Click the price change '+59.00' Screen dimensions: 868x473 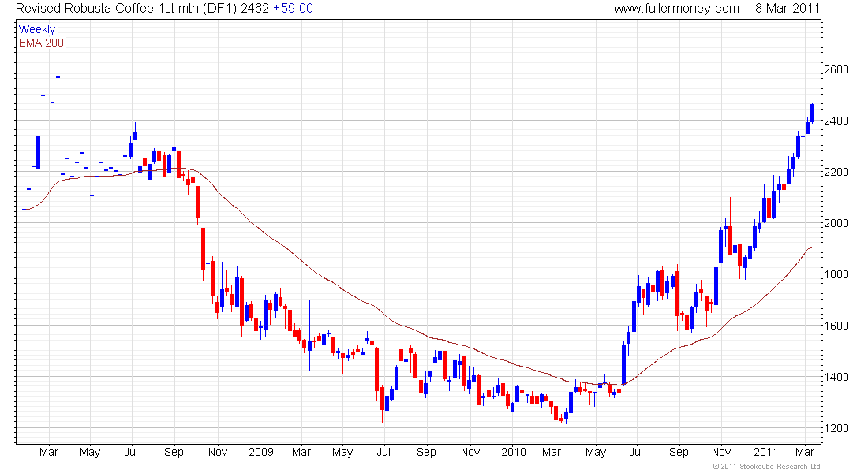point(293,9)
